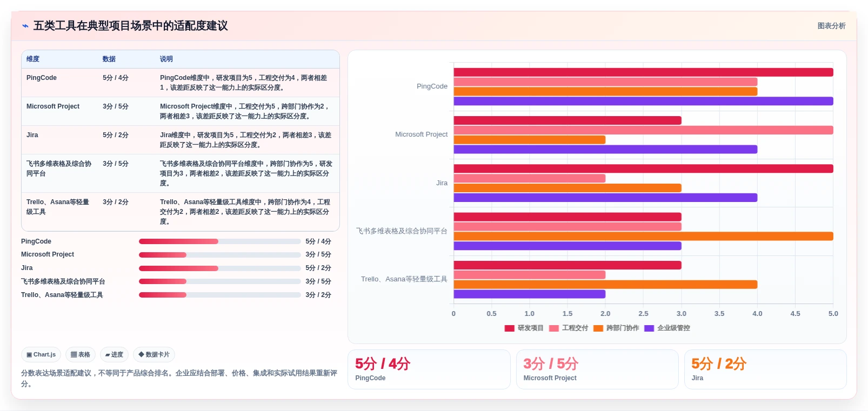Image resolution: width=868 pixels, height=411 pixels.
Task: Click the 进度 tag chip
Action: [x=114, y=355]
